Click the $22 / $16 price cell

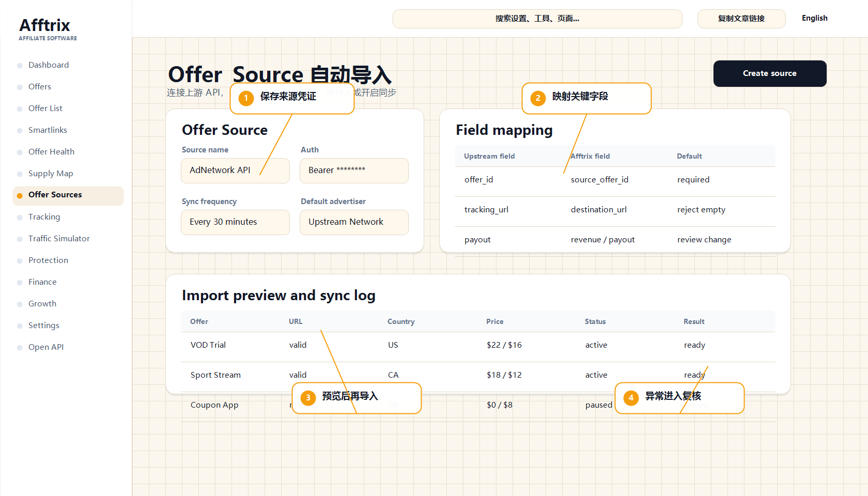click(504, 345)
